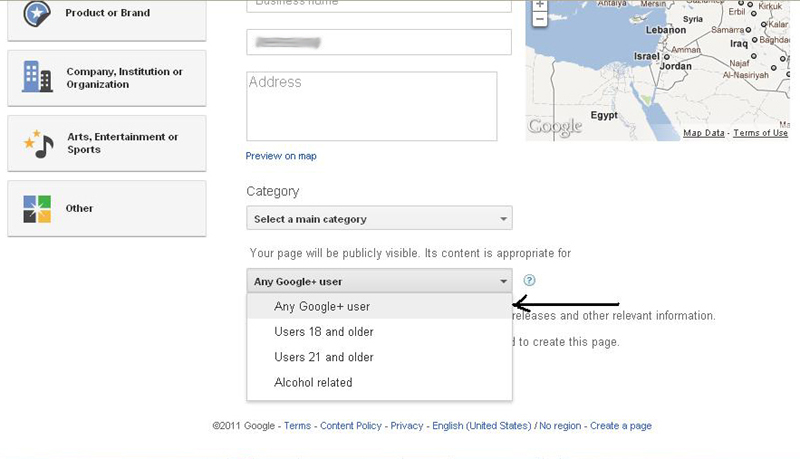Focus the Address text area
800x459 pixels.
tap(371, 106)
